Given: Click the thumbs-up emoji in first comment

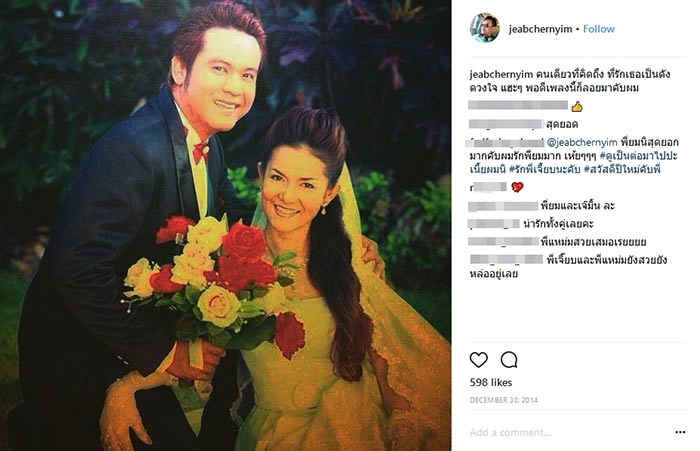Looking at the screenshot, I should [x=577, y=106].
